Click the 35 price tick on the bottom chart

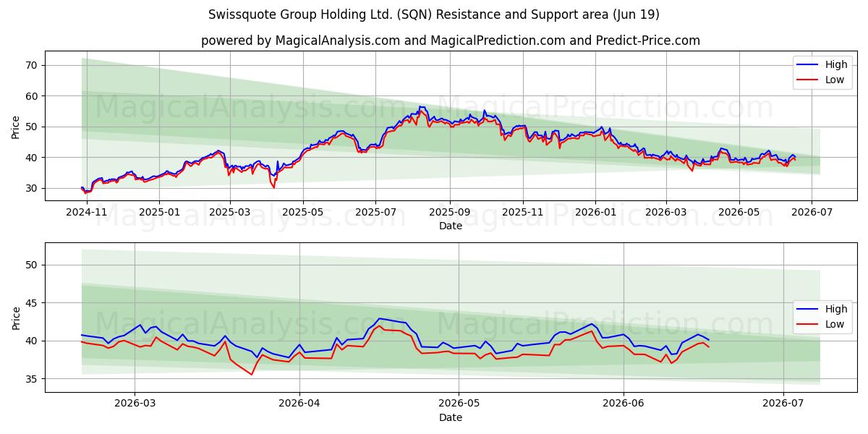33,379
